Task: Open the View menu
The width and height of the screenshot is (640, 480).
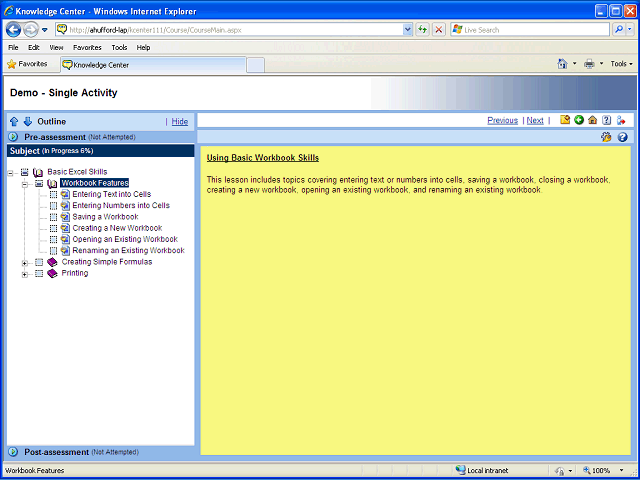Action: [56, 47]
